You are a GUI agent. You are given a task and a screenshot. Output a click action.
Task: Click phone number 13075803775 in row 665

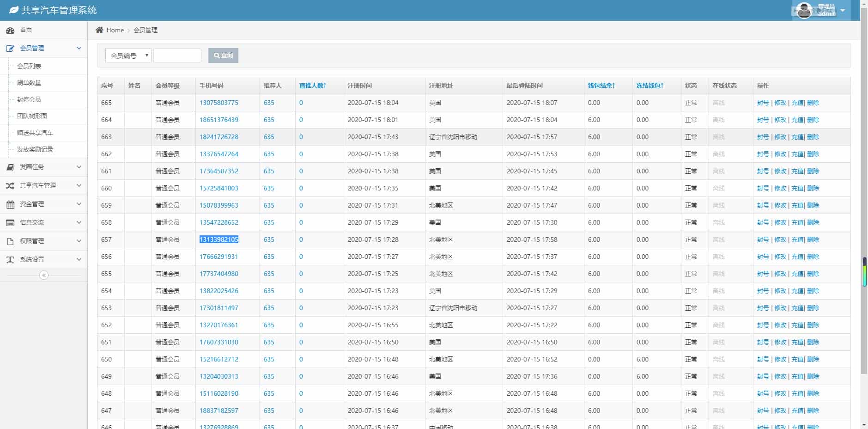coord(219,103)
